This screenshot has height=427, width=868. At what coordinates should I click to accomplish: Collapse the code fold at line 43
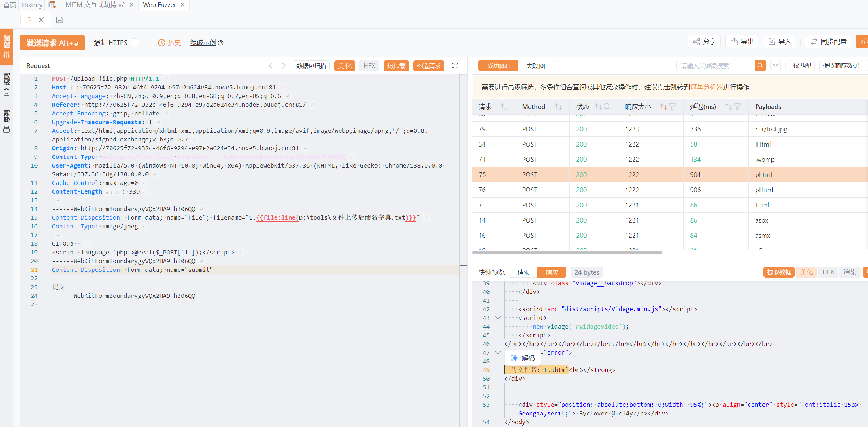(x=498, y=318)
